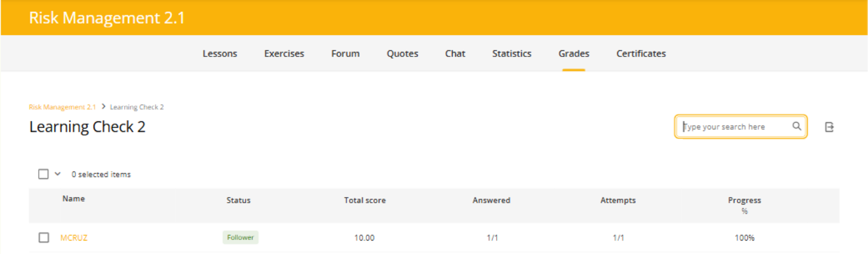Open the Certificates tab
The width and height of the screenshot is (868, 254).
(641, 54)
